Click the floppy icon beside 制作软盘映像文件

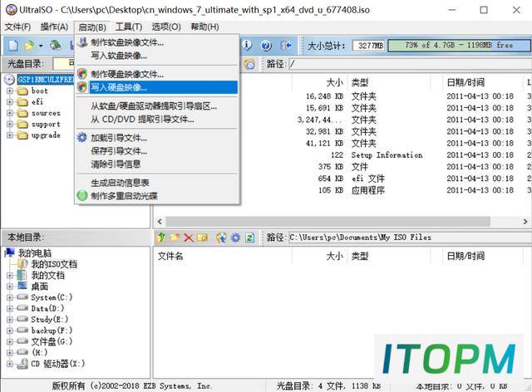coord(82,42)
